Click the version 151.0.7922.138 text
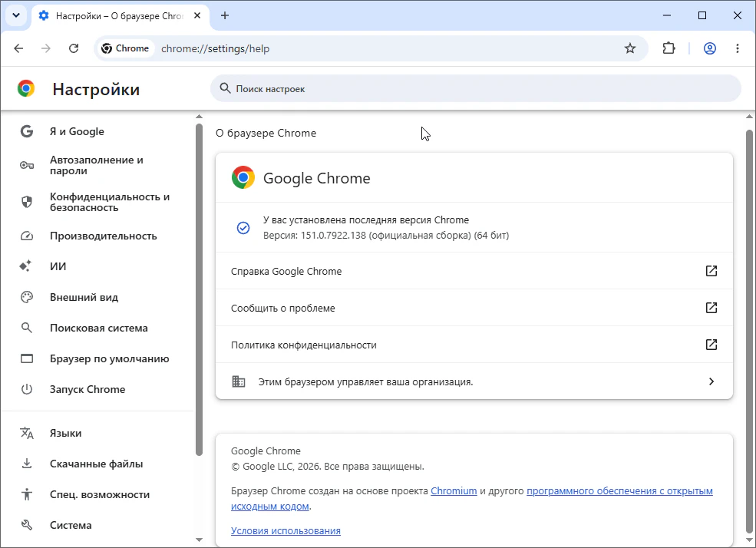The width and height of the screenshot is (756, 548). coord(386,235)
